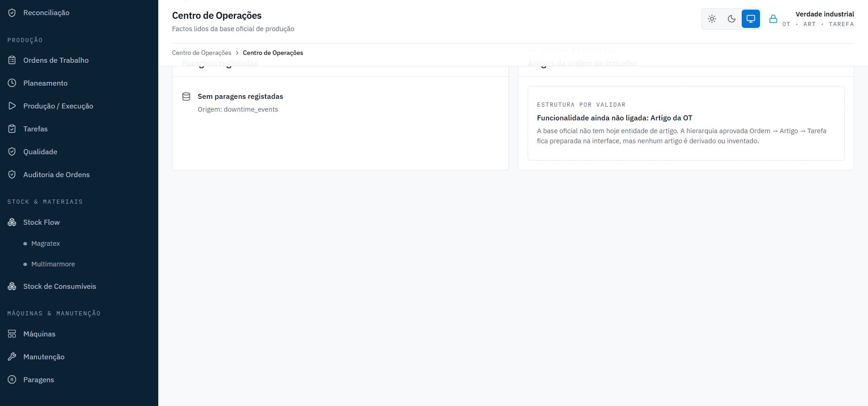
Task: Click the Produção / Execução play icon
Action: pyautogui.click(x=12, y=106)
